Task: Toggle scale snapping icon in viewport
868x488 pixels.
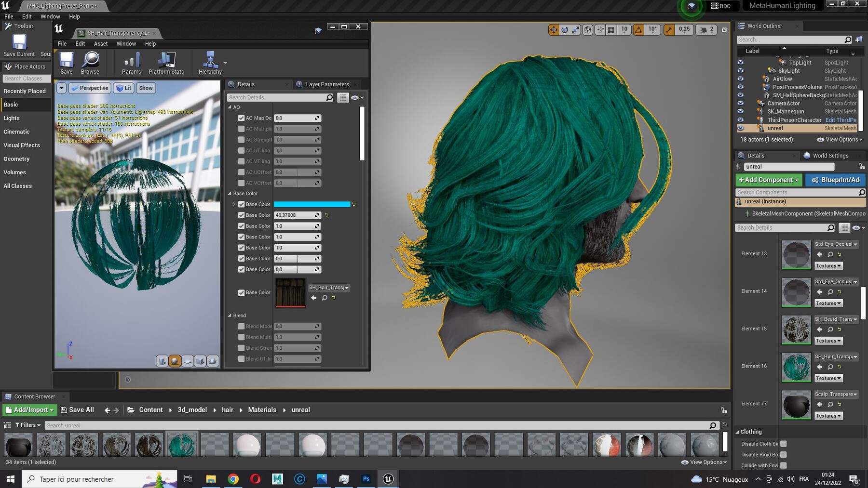Action: tap(669, 30)
